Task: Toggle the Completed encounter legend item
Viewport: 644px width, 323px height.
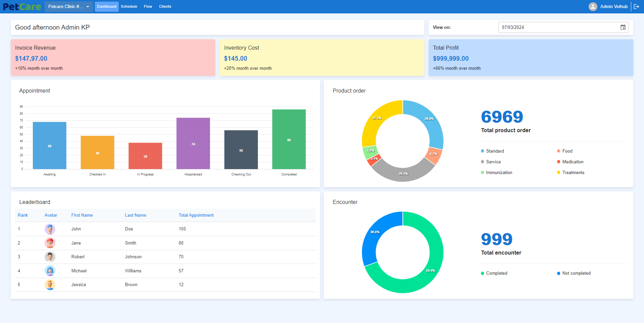Action: [494, 273]
